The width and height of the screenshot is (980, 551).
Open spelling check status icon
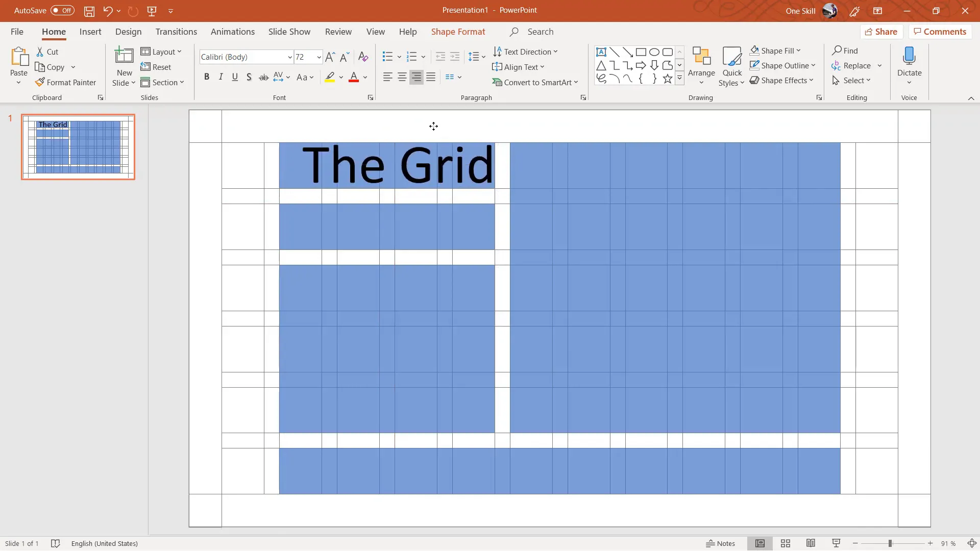point(56,543)
